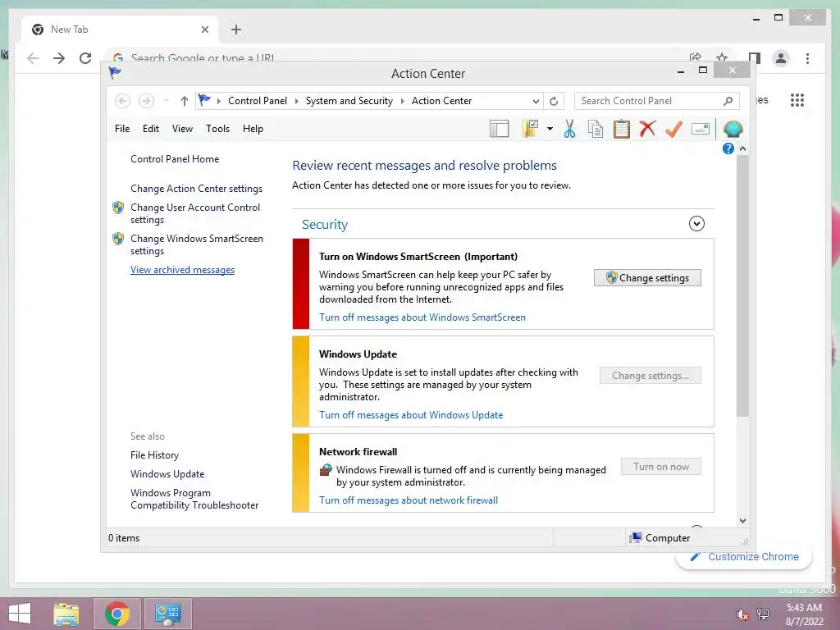The image size is (840, 630).
Task: Open Change Action Center settings
Action: point(196,189)
